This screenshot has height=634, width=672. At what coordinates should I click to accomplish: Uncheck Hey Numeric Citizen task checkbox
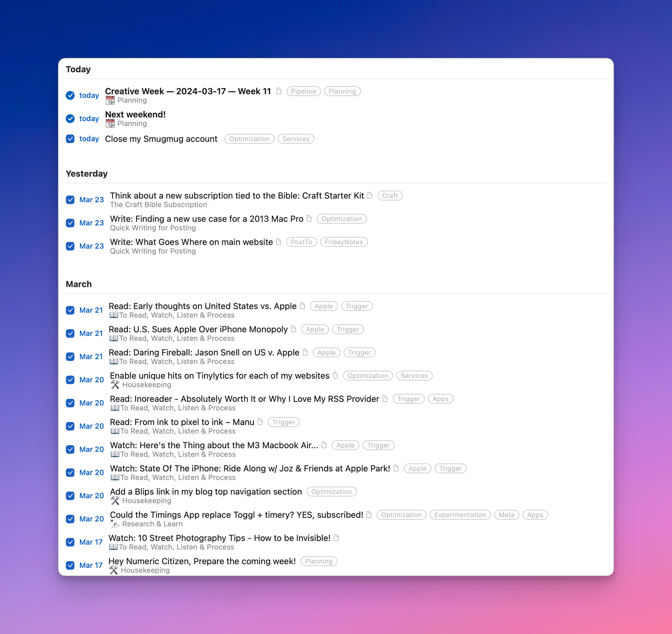70,565
